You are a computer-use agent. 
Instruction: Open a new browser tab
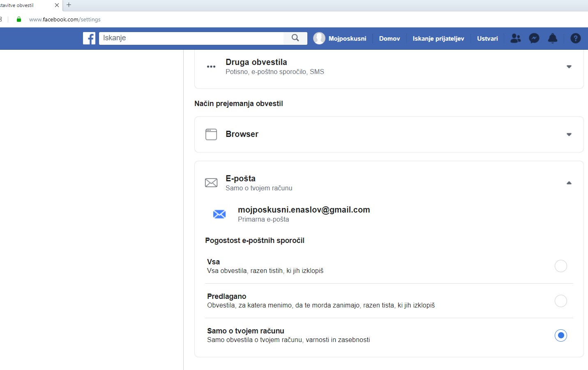(x=69, y=5)
